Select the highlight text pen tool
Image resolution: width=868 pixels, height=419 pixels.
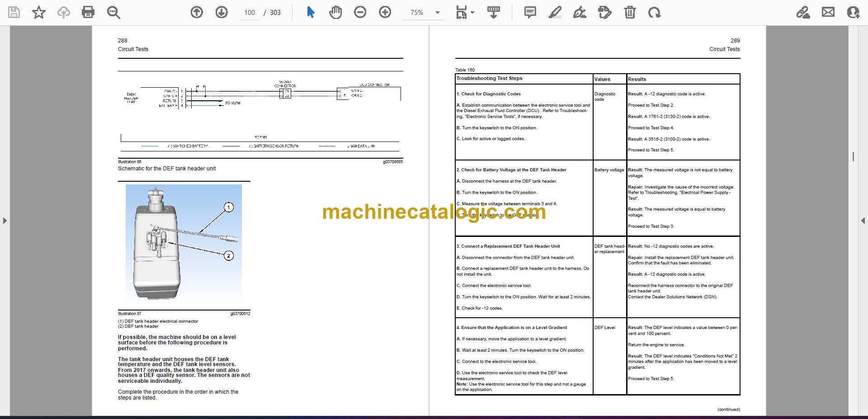(x=555, y=12)
